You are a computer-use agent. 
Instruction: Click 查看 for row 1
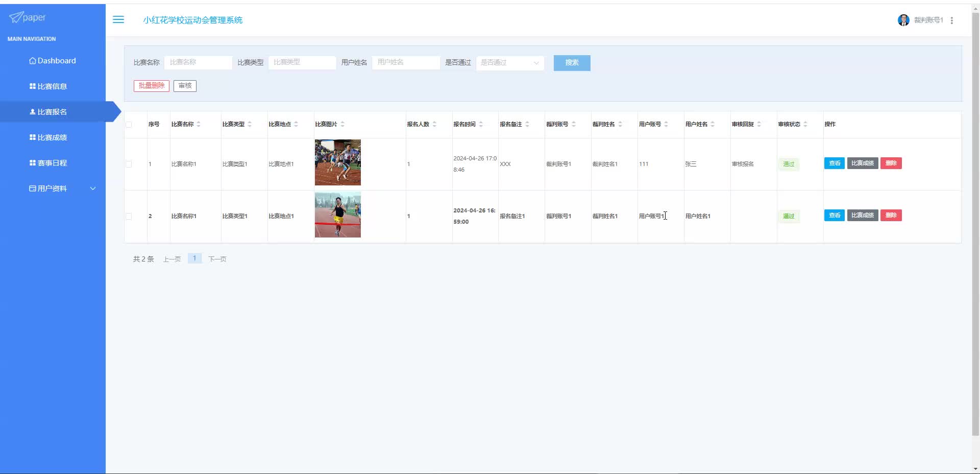tap(835, 163)
